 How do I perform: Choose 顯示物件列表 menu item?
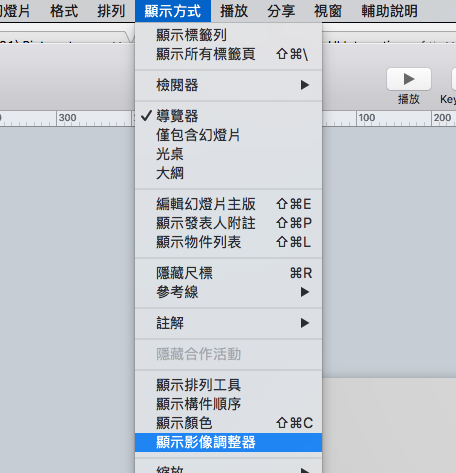pyautogui.click(x=228, y=242)
